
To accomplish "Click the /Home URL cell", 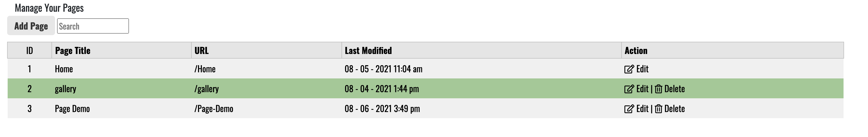I will click(205, 69).
